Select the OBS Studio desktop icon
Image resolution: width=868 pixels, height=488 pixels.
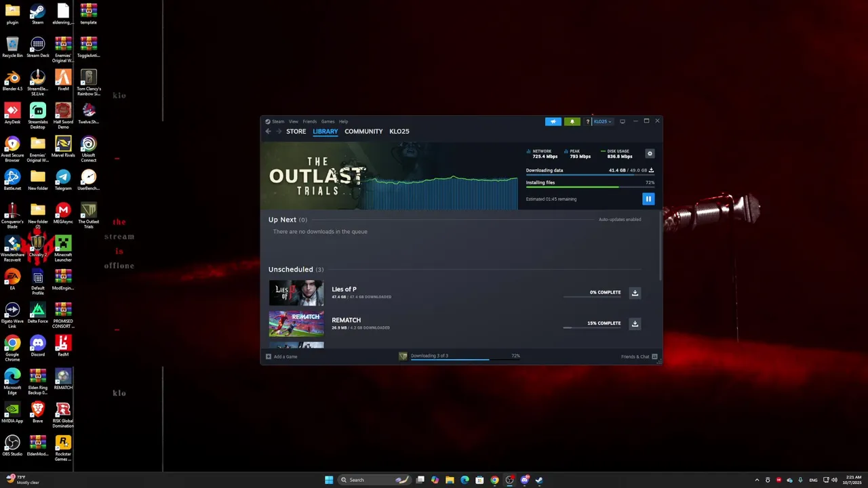[x=12, y=446]
